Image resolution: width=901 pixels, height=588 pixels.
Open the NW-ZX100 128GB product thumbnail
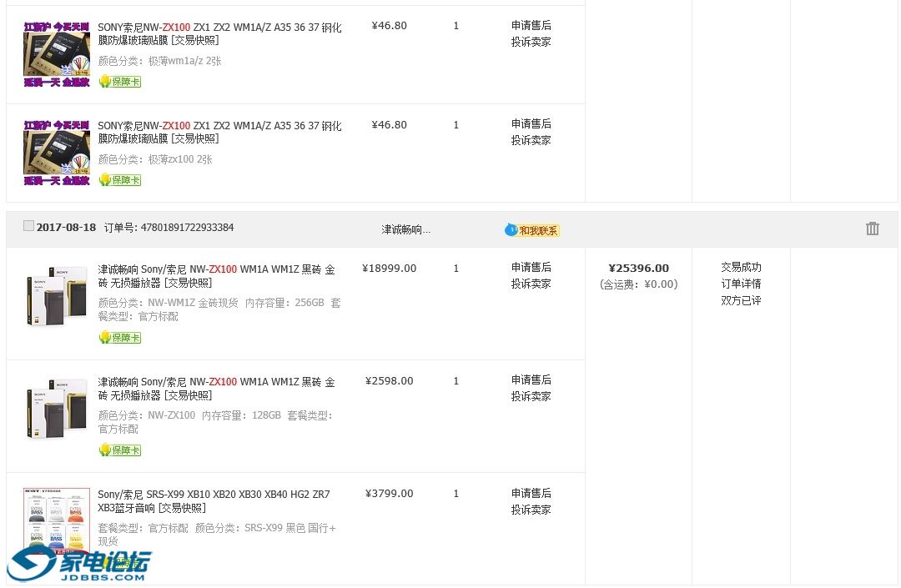(x=57, y=409)
